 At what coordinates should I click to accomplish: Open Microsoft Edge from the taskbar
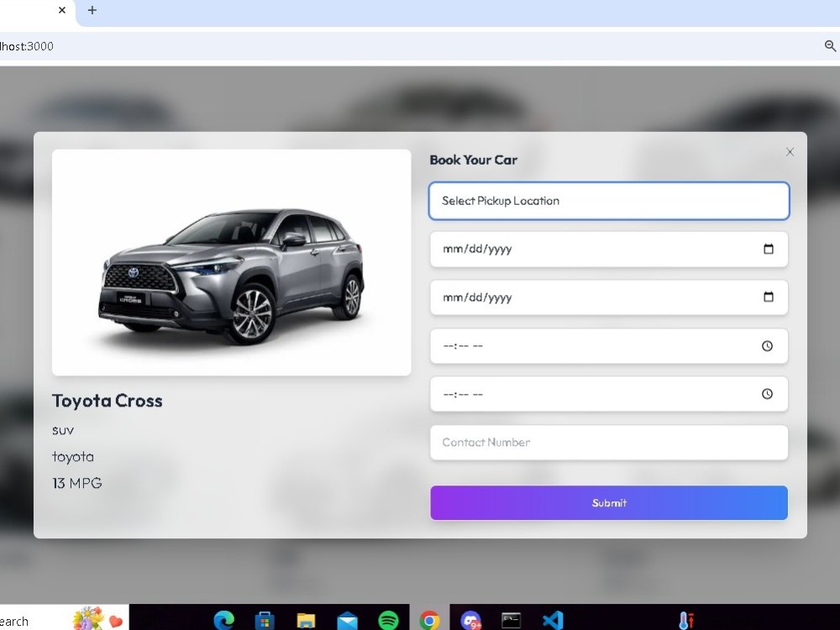pyautogui.click(x=224, y=621)
